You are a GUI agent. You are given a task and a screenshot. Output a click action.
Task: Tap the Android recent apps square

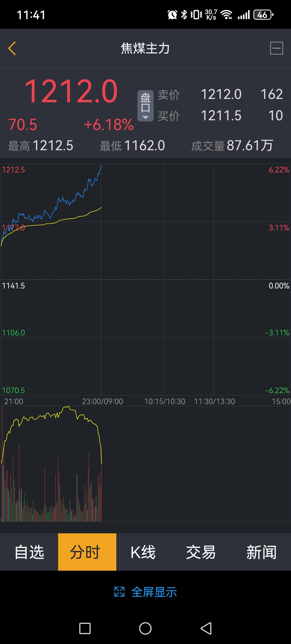click(x=85, y=628)
